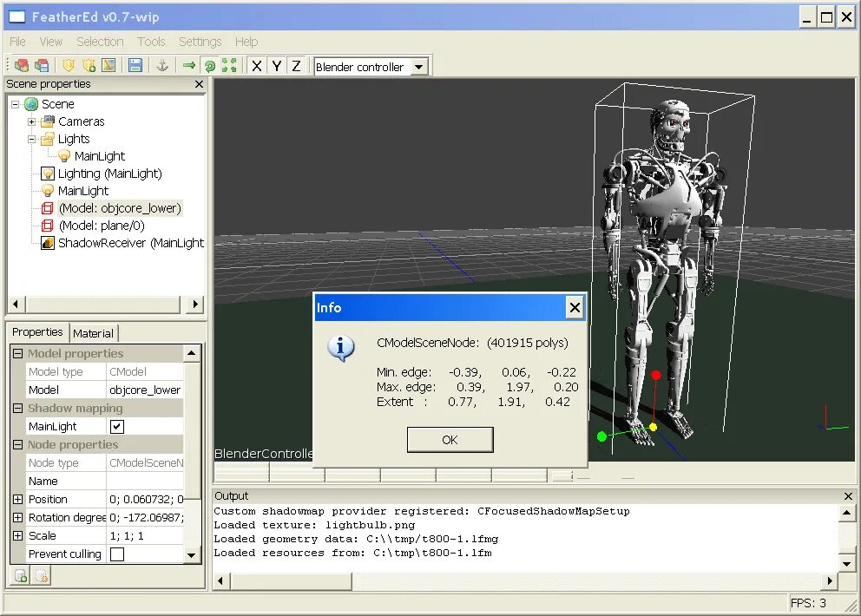The height and width of the screenshot is (616, 861).
Task: Click the yellow gizmo center handle
Action: [653, 427]
